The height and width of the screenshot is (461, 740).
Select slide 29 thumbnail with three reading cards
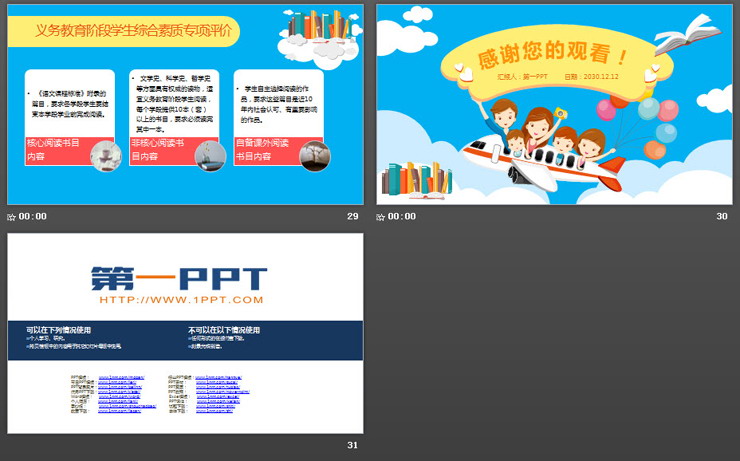[185, 104]
